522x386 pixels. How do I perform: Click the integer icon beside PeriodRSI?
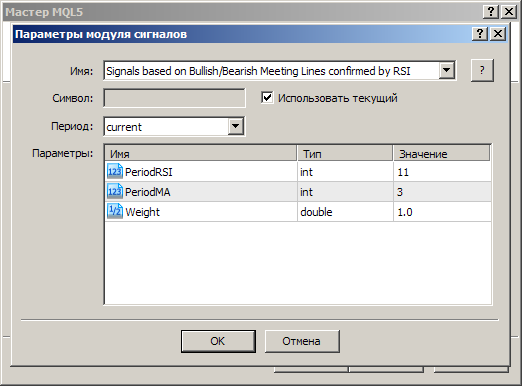tap(115, 171)
